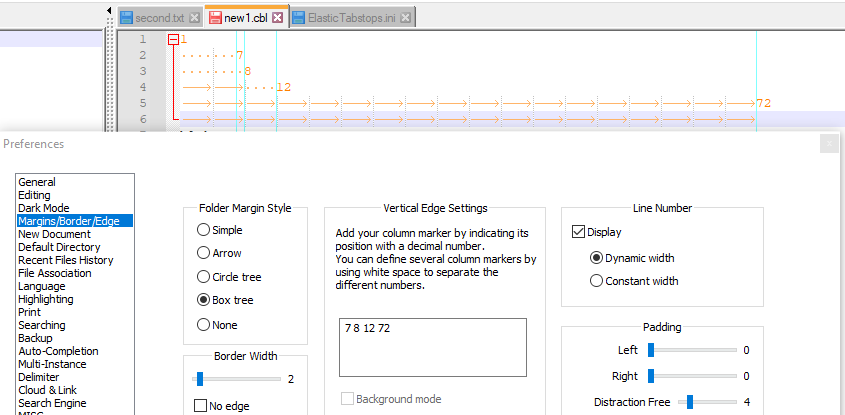Screen dimensions: 845x415
Task: Switch to the second.txt tab
Action: click(159, 18)
